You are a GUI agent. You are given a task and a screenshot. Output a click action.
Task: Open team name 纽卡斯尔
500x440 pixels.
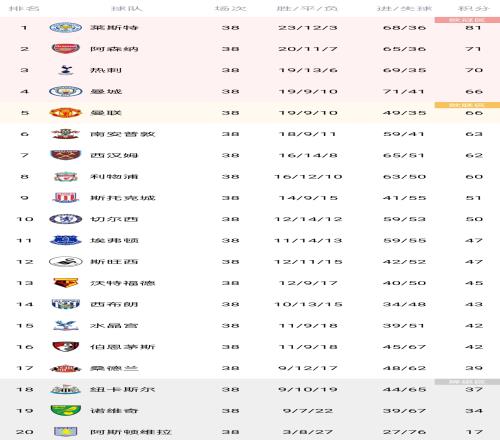pyautogui.click(x=123, y=389)
